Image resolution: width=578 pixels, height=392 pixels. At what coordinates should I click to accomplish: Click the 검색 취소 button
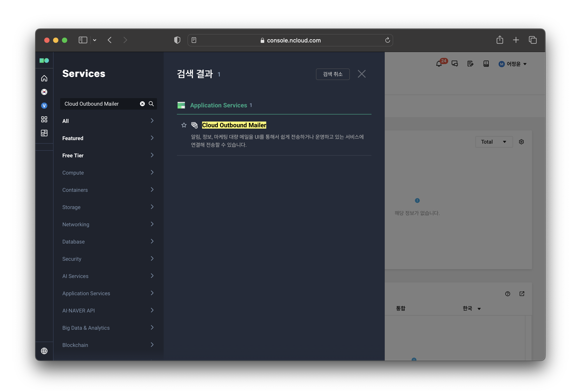click(x=333, y=74)
